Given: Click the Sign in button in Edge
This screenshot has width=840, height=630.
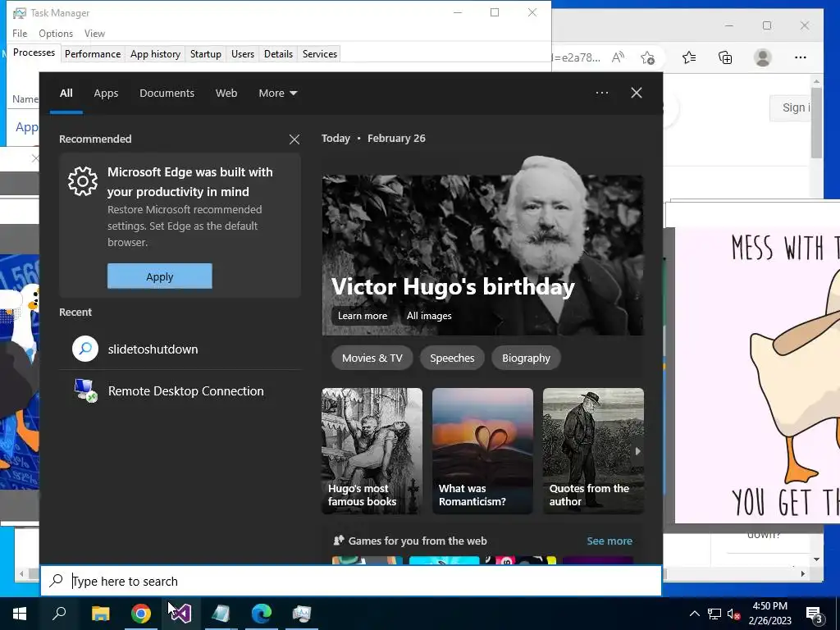Looking at the screenshot, I should [x=791, y=107].
